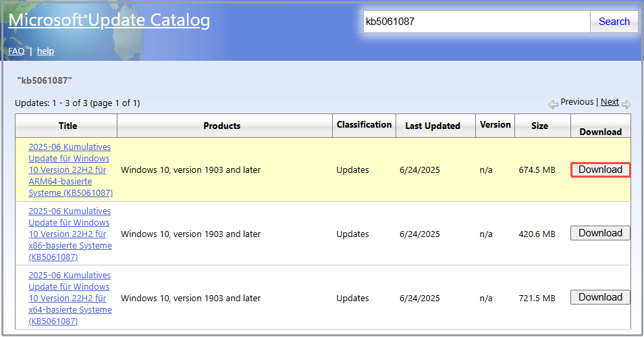Click the "kb5061087" search result heading
The width and height of the screenshot is (644, 337).
tap(45, 80)
